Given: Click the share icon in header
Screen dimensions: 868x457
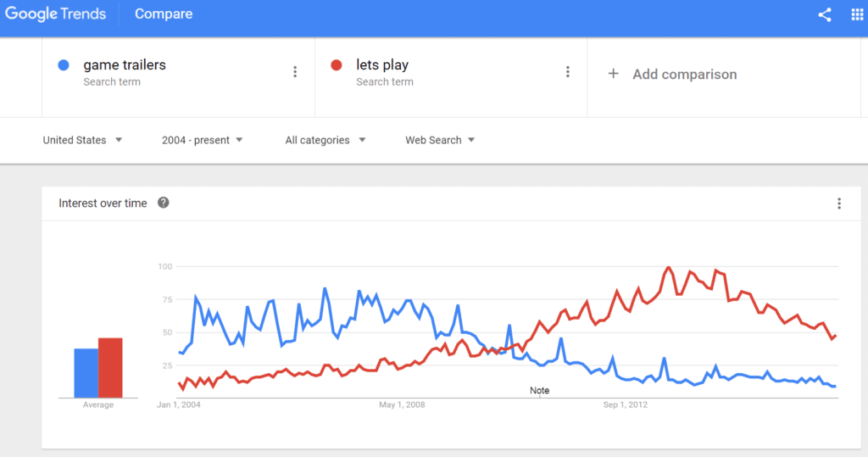Looking at the screenshot, I should point(824,15).
